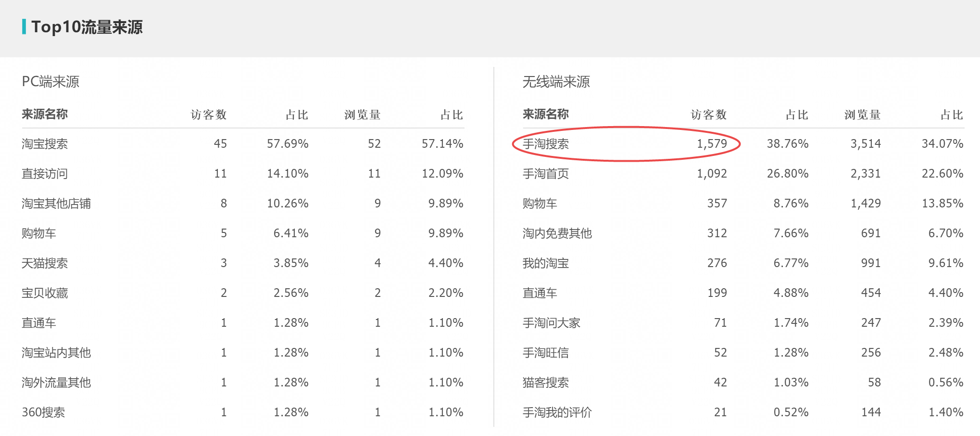The height and width of the screenshot is (436, 980).
Task: Click the 34.07% page view share
Action: pyautogui.click(x=942, y=144)
